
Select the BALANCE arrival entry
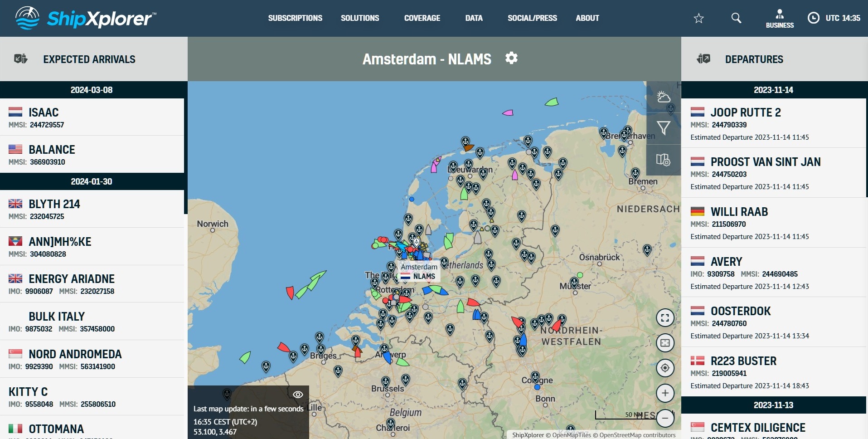(92, 154)
